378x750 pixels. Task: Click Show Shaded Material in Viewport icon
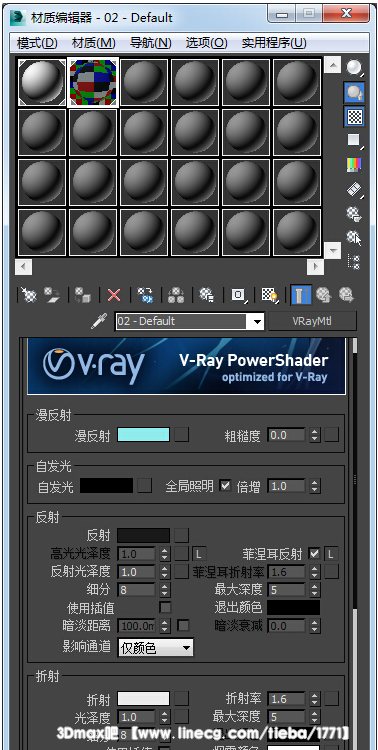(269, 295)
